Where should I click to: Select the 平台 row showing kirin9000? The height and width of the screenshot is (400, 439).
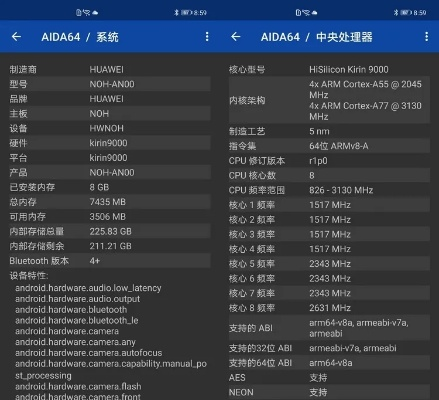110,158
